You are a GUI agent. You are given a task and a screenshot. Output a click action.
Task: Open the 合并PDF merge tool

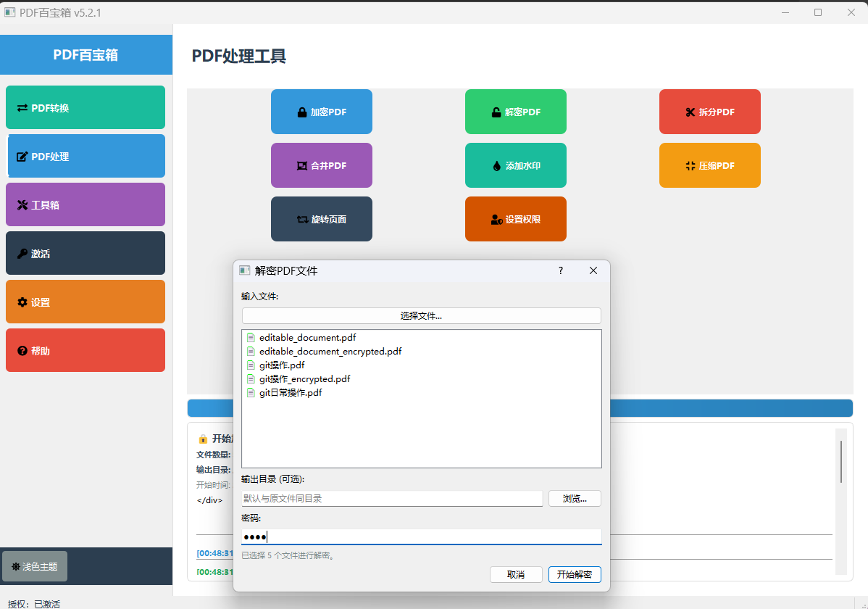(321, 165)
